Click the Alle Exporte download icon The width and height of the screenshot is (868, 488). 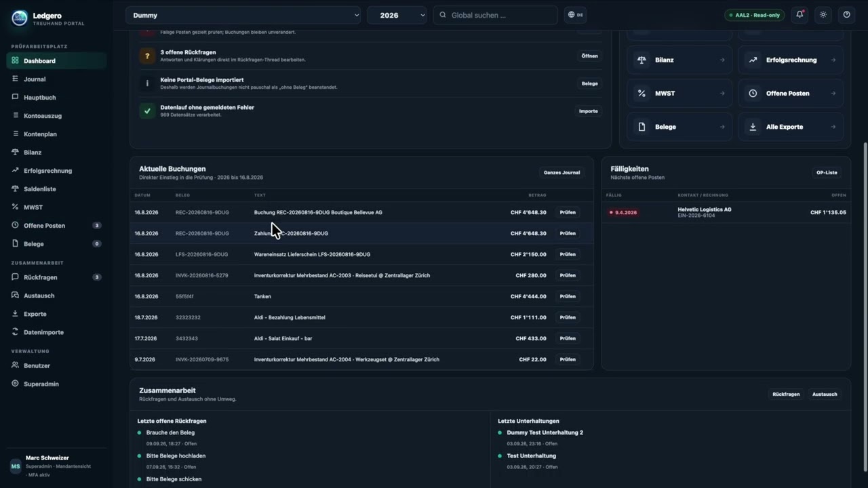pos(753,127)
